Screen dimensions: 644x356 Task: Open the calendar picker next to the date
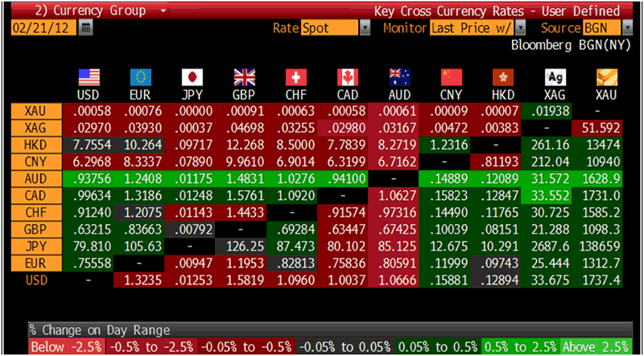[86, 28]
